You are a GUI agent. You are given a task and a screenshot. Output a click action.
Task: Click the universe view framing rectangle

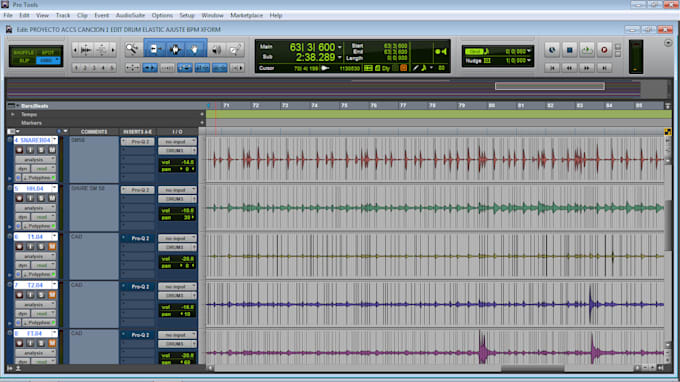(550, 86)
